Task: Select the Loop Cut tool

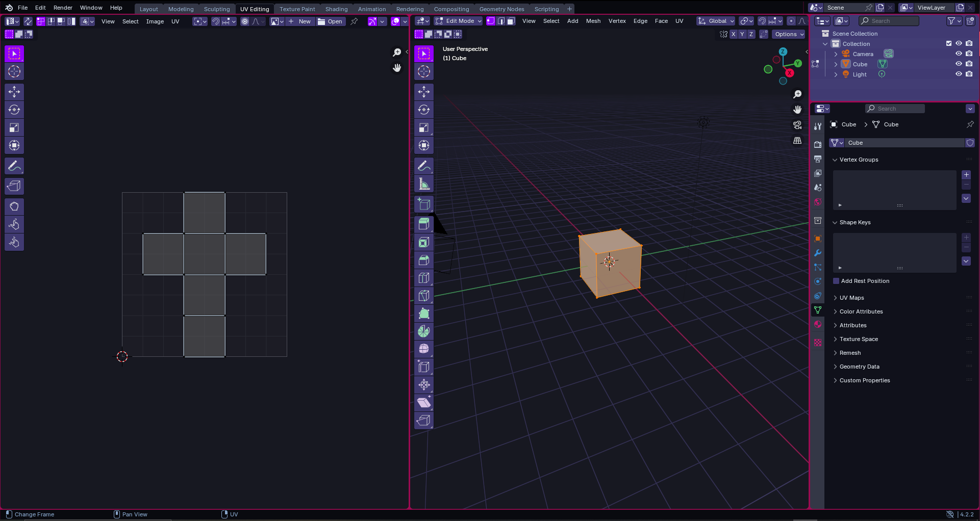Action: (x=424, y=278)
